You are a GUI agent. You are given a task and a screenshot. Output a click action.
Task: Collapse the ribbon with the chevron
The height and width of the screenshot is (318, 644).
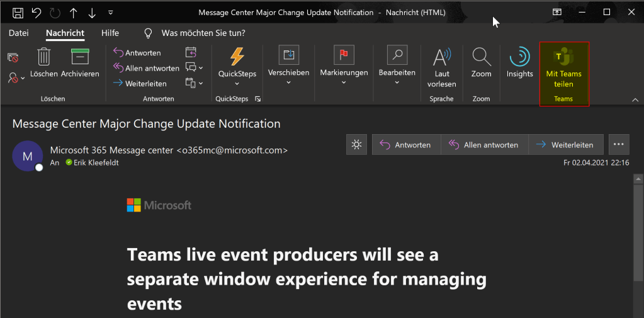634,99
